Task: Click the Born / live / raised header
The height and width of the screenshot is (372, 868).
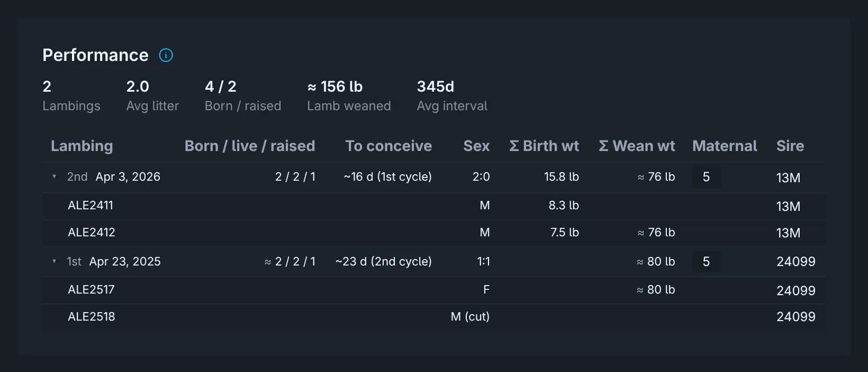Action: (x=250, y=146)
